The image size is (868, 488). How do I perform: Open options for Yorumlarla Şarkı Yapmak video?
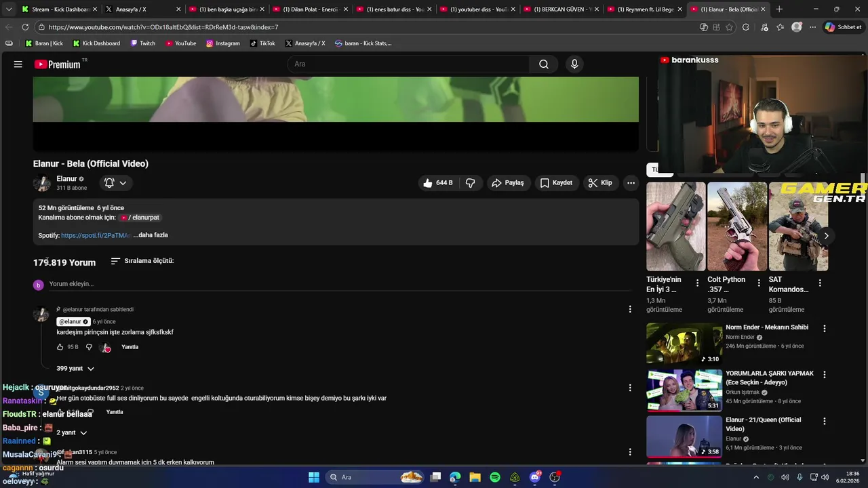tap(825, 374)
